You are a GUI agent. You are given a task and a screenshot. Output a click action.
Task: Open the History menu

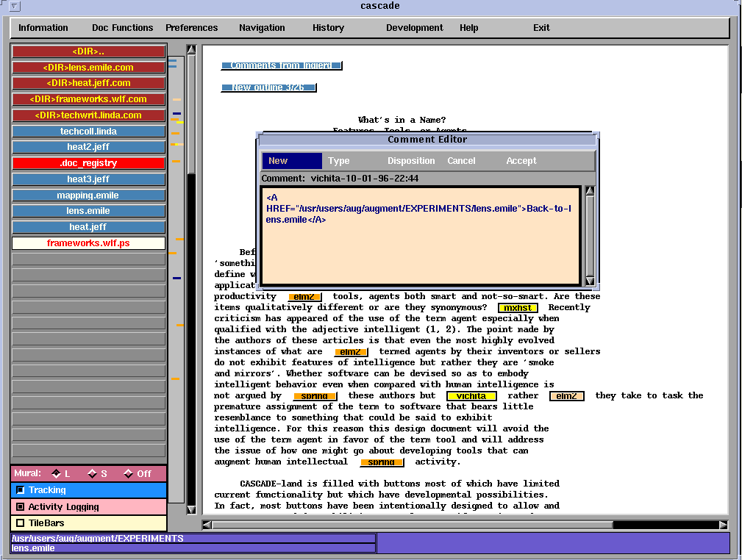pyautogui.click(x=328, y=28)
